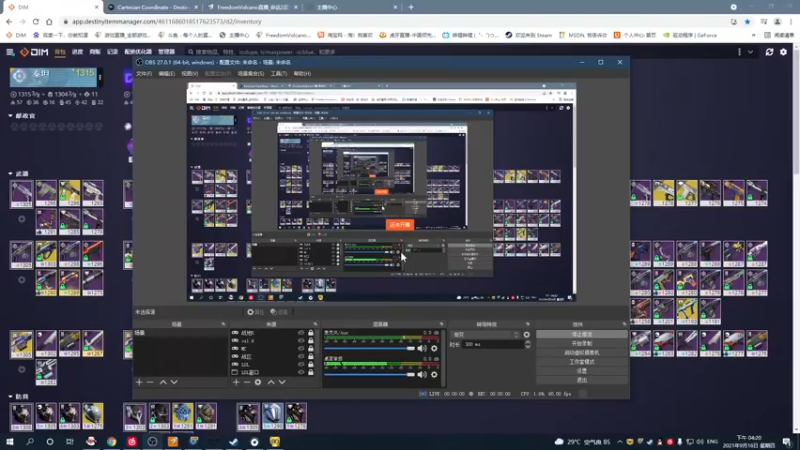The width and height of the screenshot is (800, 450).
Task: Toggle lock on the first OBS source
Action: 311,333
